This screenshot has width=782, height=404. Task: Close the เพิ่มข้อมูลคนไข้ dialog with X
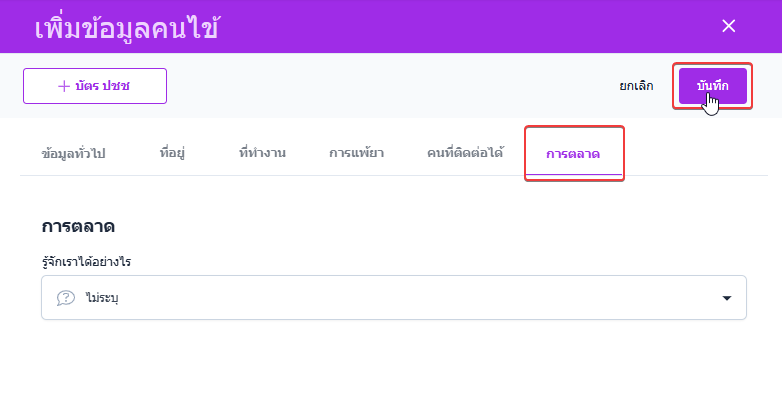[x=729, y=26]
